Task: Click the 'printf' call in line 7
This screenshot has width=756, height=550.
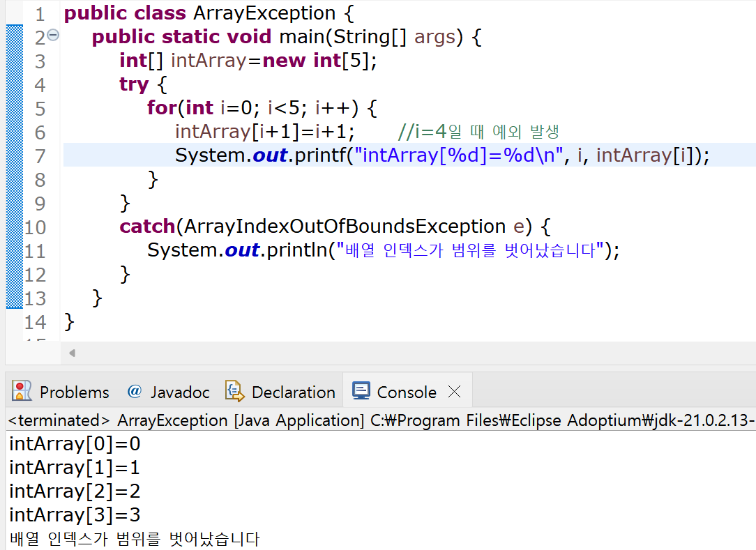Action: (x=321, y=155)
